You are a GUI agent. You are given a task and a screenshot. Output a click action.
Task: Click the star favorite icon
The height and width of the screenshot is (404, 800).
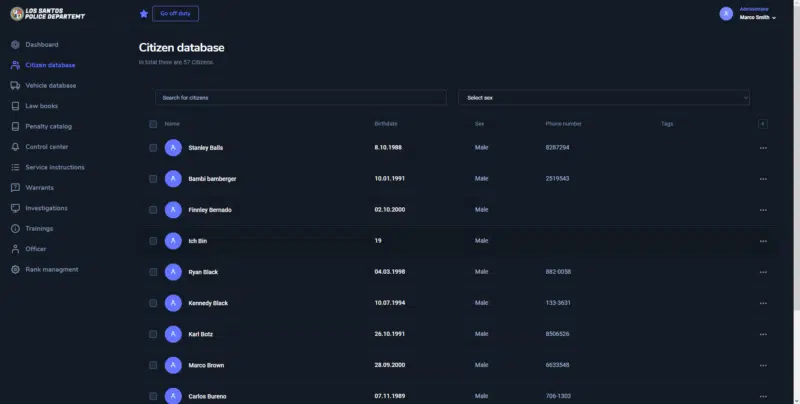pos(144,14)
